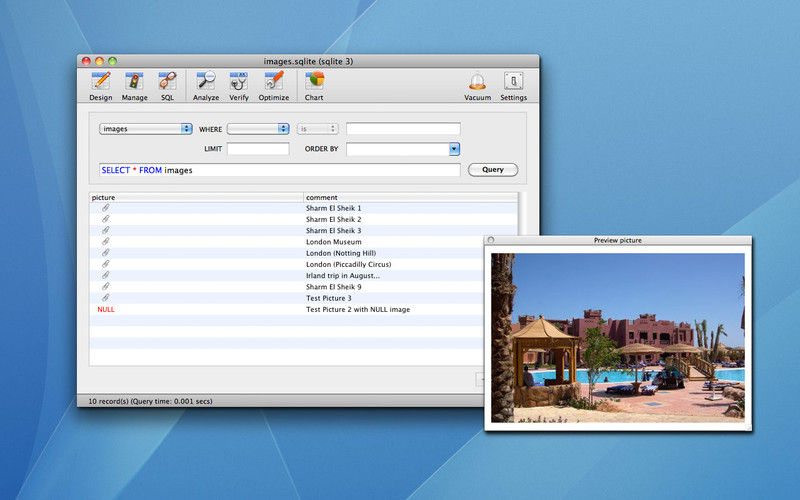
Task: Close the Preview picture window
Action: (x=491, y=240)
